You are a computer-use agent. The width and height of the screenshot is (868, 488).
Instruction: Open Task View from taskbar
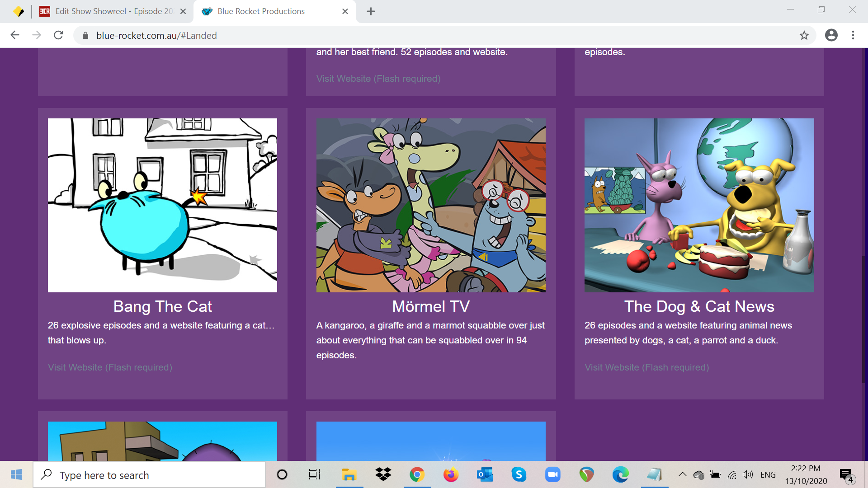click(314, 475)
